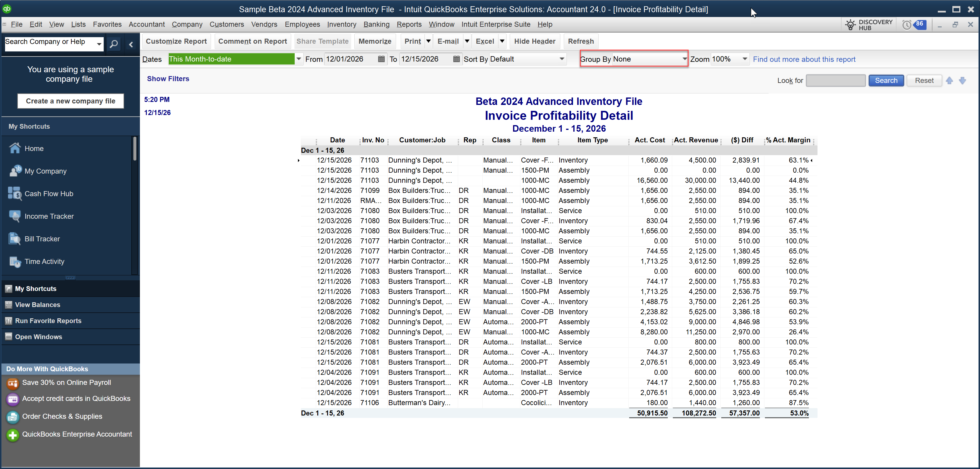Click the search magnifier icon
This screenshot has width=980, height=469.
click(x=113, y=44)
